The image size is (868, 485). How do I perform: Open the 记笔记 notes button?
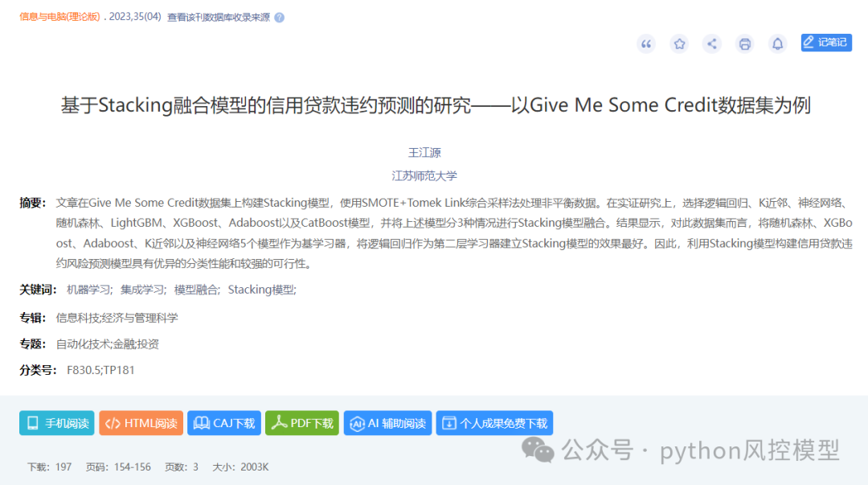(x=826, y=43)
